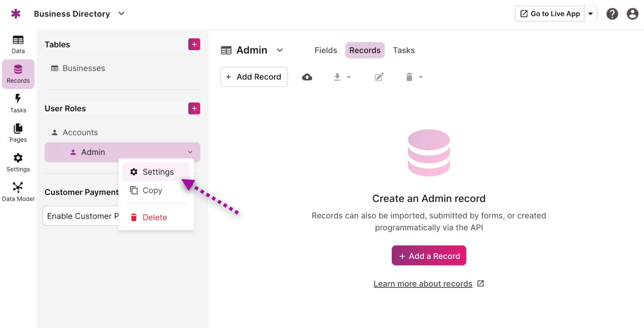
Task: Open the Data section in sidebar
Action: click(18, 44)
